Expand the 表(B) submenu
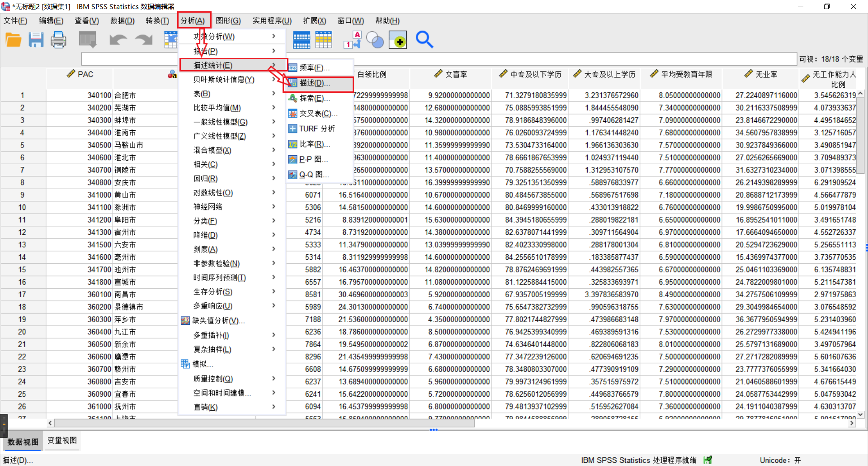The height and width of the screenshot is (466, 868). [232, 94]
